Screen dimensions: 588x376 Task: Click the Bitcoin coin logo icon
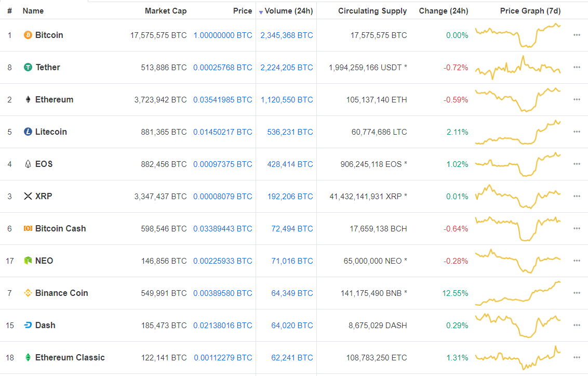(x=28, y=35)
